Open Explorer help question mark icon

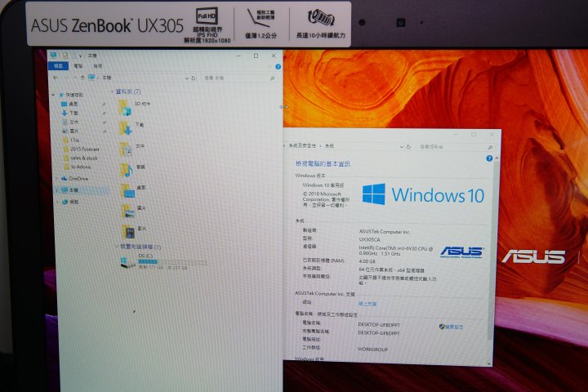click(278, 67)
